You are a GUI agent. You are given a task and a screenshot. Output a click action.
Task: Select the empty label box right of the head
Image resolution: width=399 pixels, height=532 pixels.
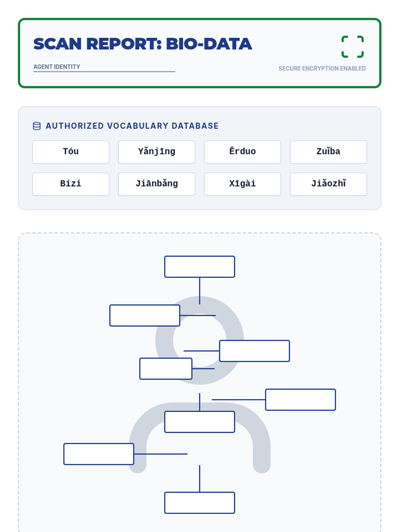[254, 351]
